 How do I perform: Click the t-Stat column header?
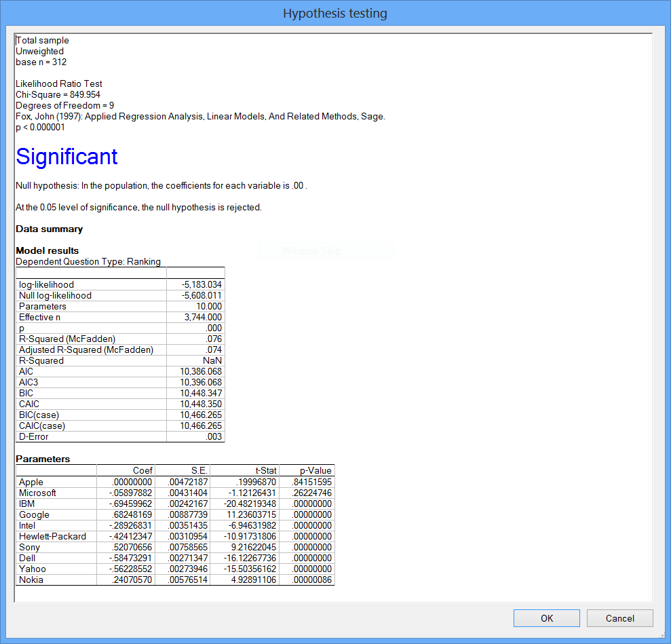click(x=266, y=470)
